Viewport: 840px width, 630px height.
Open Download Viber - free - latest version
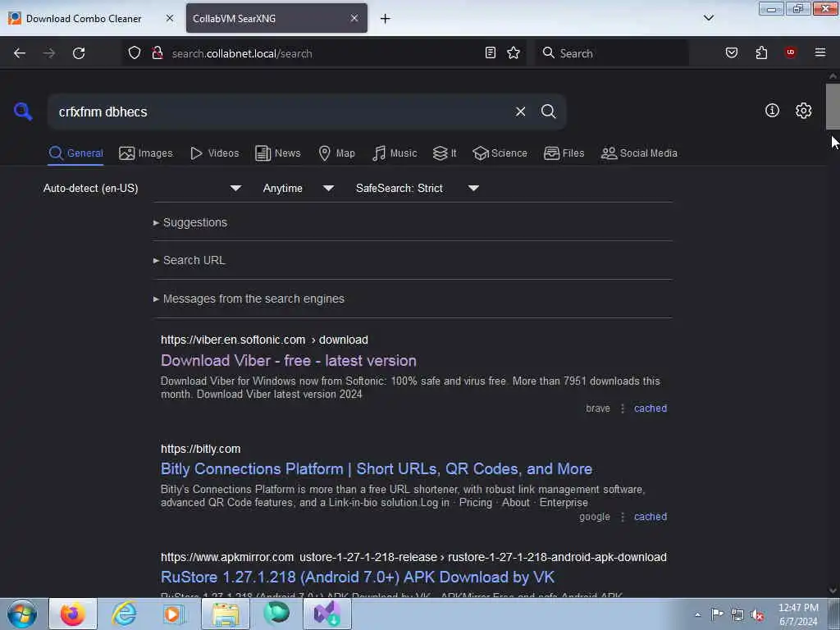pos(289,361)
